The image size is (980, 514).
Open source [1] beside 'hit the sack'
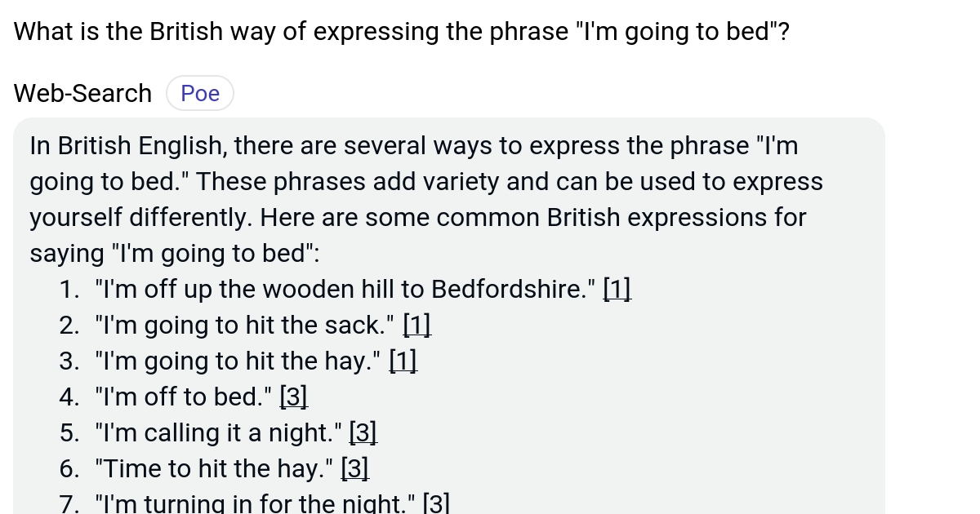tap(417, 324)
